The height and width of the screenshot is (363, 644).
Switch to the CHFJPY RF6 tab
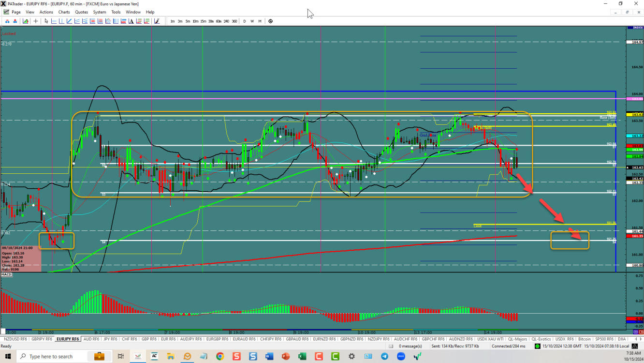[270, 339]
